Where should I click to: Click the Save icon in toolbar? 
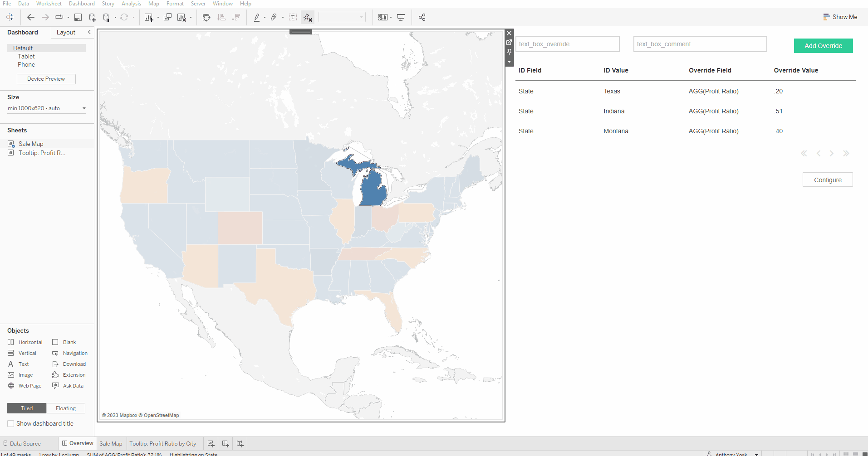tap(78, 17)
